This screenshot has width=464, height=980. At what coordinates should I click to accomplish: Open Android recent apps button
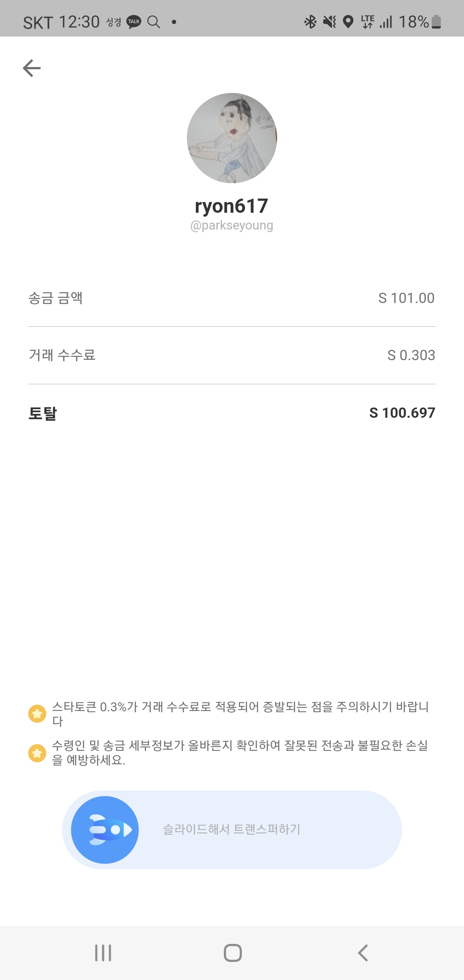click(x=103, y=953)
